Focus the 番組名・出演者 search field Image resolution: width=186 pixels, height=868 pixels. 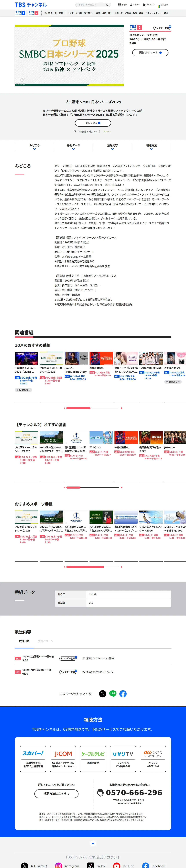pos(91,5)
